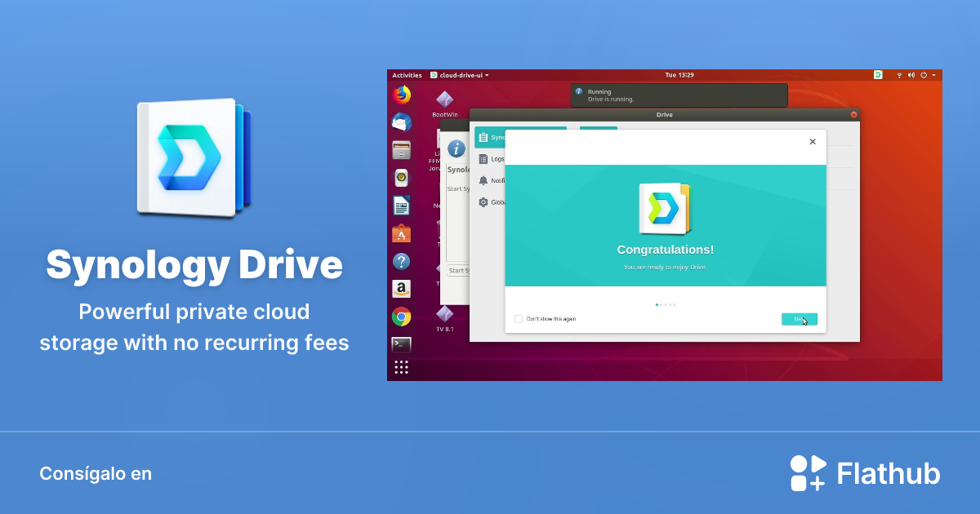Launch Firefox from the dock

(x=401, y=95)
